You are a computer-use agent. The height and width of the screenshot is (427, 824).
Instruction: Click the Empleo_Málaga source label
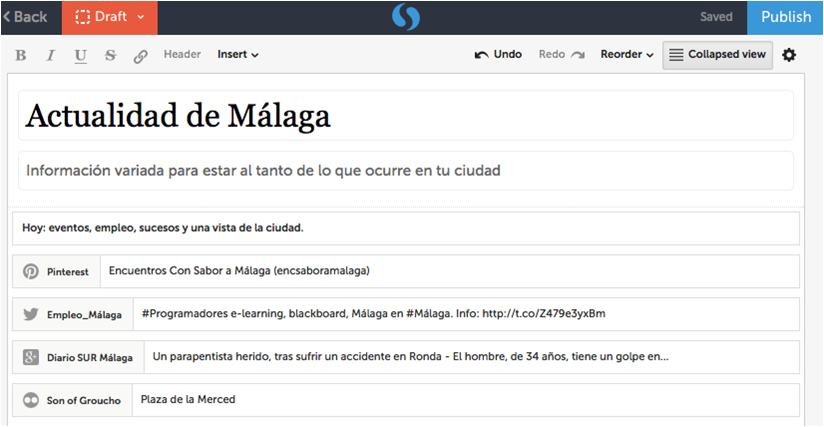click(x=84, y=315)
